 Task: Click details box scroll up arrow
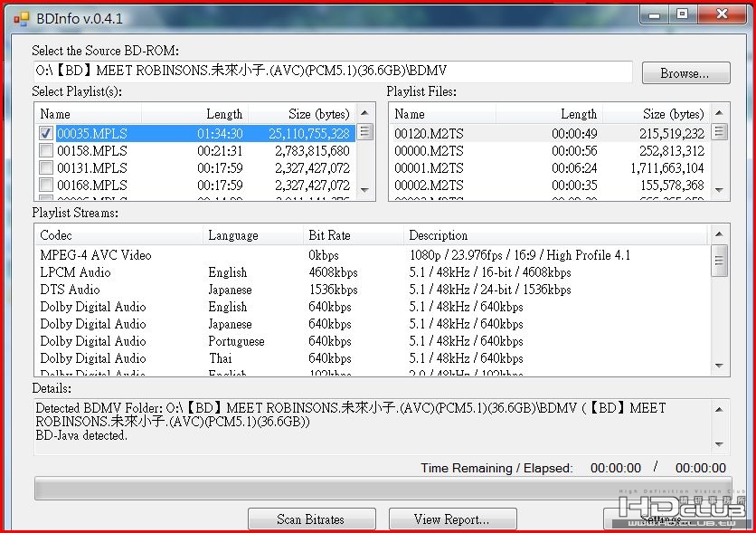click(719, 410)
